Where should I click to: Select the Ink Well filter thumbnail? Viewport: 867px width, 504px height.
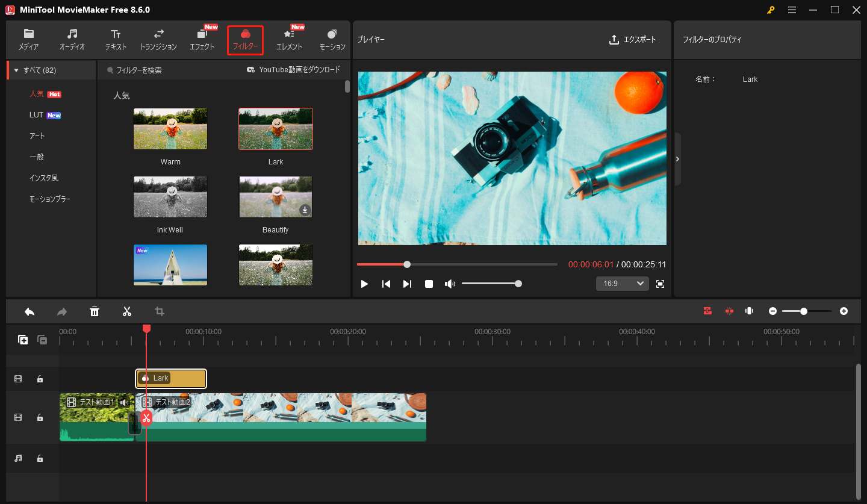tap(170, 197)
